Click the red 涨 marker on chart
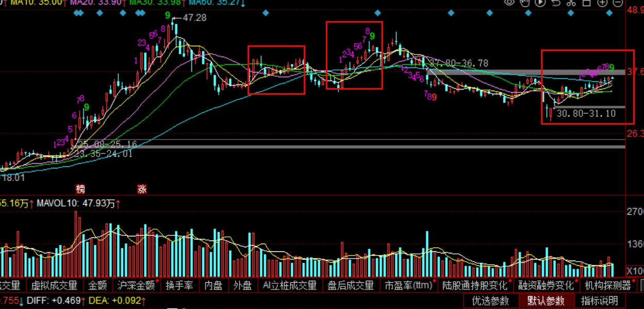The width and height of the screenshot is (644, 309). 142,189
